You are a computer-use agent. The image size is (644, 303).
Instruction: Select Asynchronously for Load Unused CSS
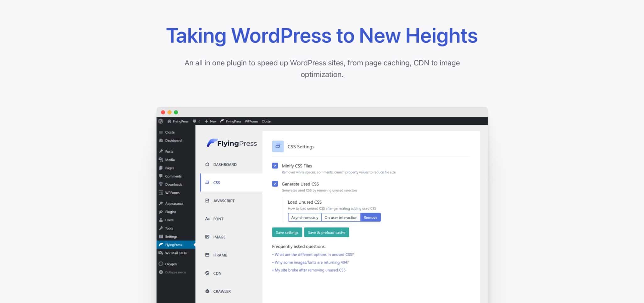pos(305,218)
